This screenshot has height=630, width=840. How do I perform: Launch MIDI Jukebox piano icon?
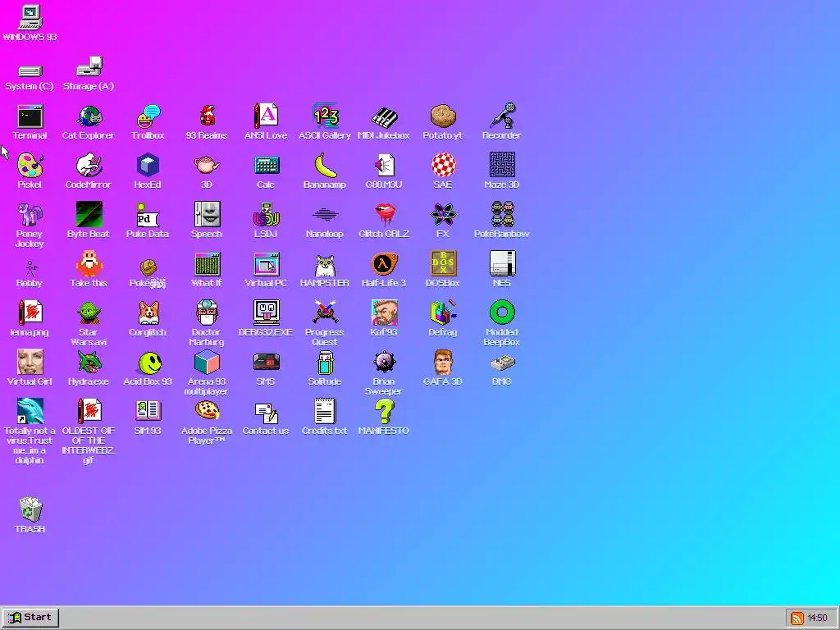pyautogui.click(x=384, y=116)
